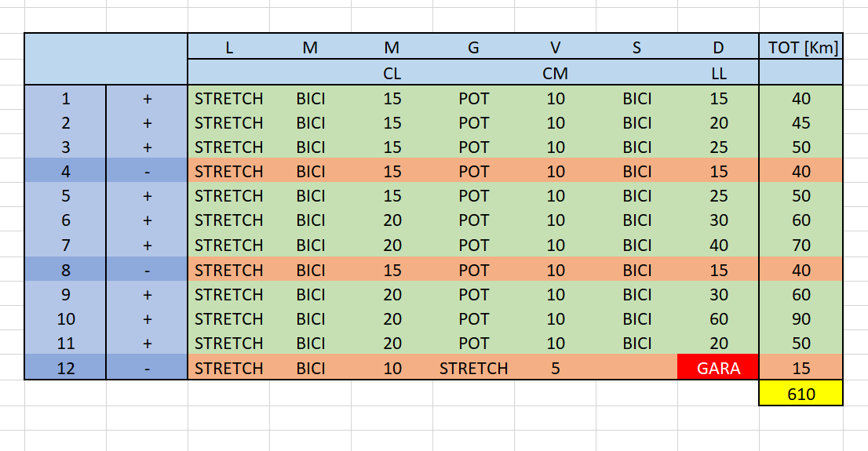The image size is (868, 451).
Task: Select the 60 value in week 10 Sunday
Action: (718, 318)
